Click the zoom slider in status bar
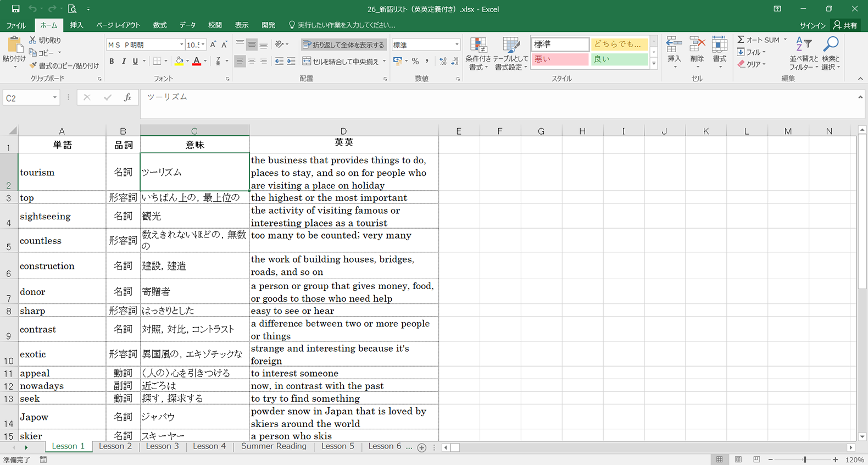Screen dimensions: 868x465 coord(804,460)
